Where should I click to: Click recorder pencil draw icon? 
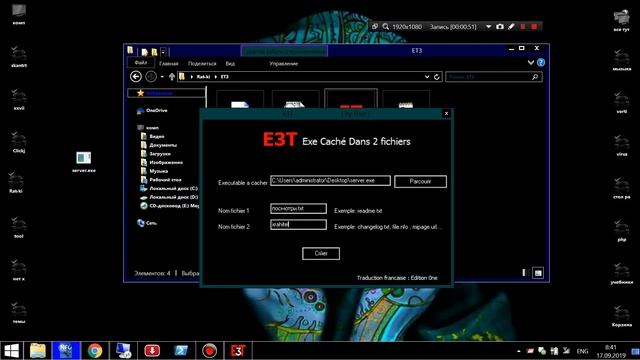511,27
